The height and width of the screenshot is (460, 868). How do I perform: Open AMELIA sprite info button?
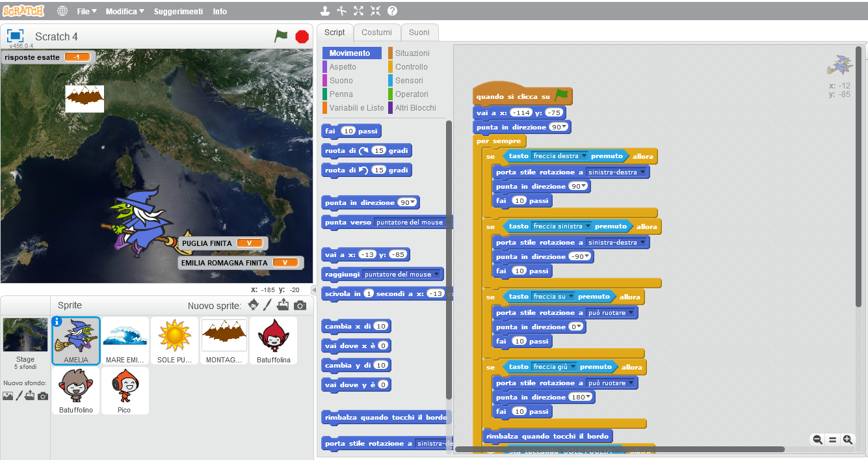click(57, 321)
